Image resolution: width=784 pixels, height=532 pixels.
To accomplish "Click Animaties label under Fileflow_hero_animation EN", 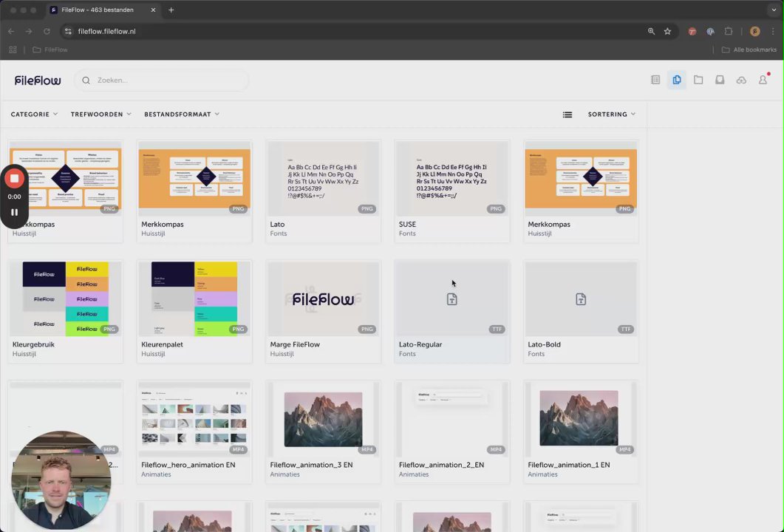I will coord(156,474).
